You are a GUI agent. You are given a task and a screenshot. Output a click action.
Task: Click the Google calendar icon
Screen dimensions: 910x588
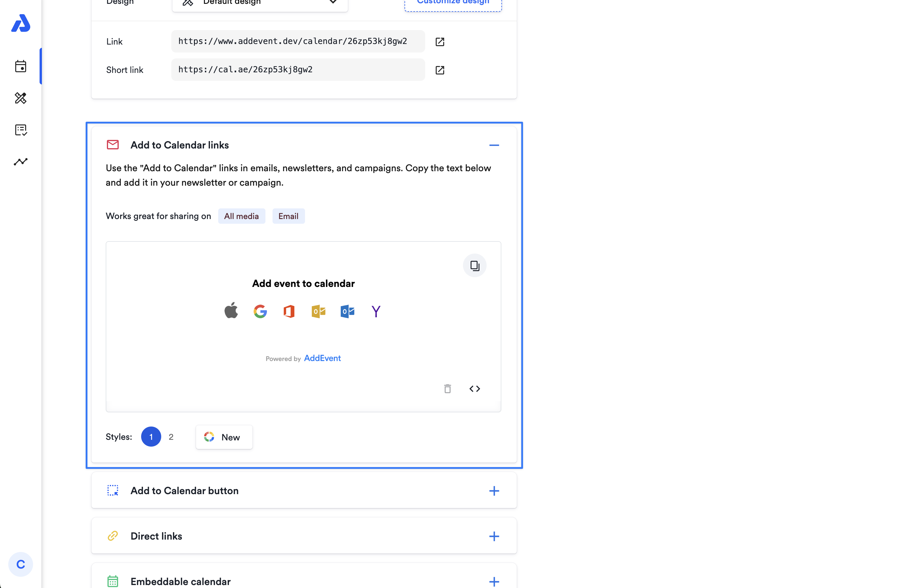coord(260,311)
